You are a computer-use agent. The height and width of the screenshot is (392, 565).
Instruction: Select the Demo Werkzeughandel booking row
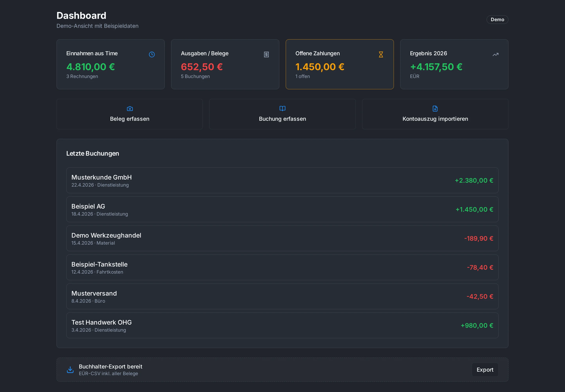tap(282, 238)
